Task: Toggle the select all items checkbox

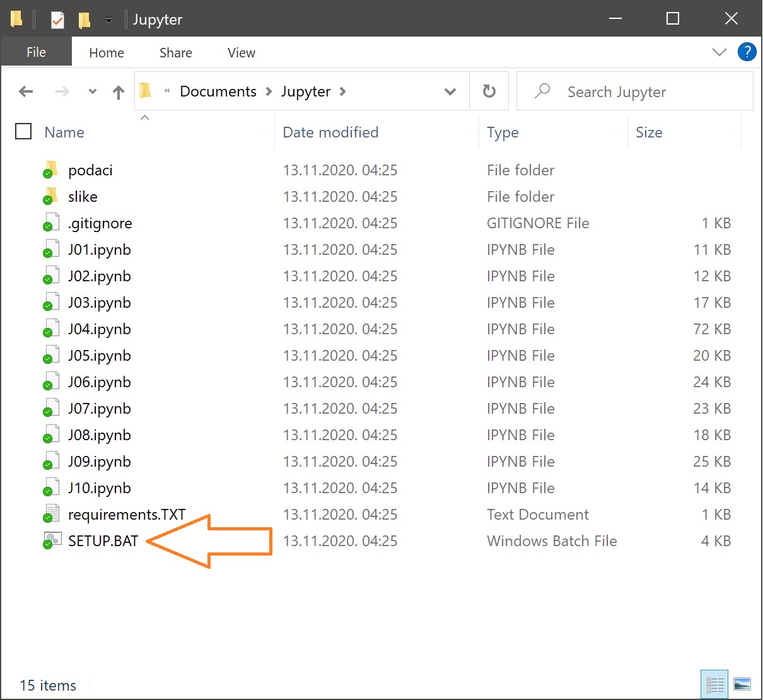Action: point(23,131)
